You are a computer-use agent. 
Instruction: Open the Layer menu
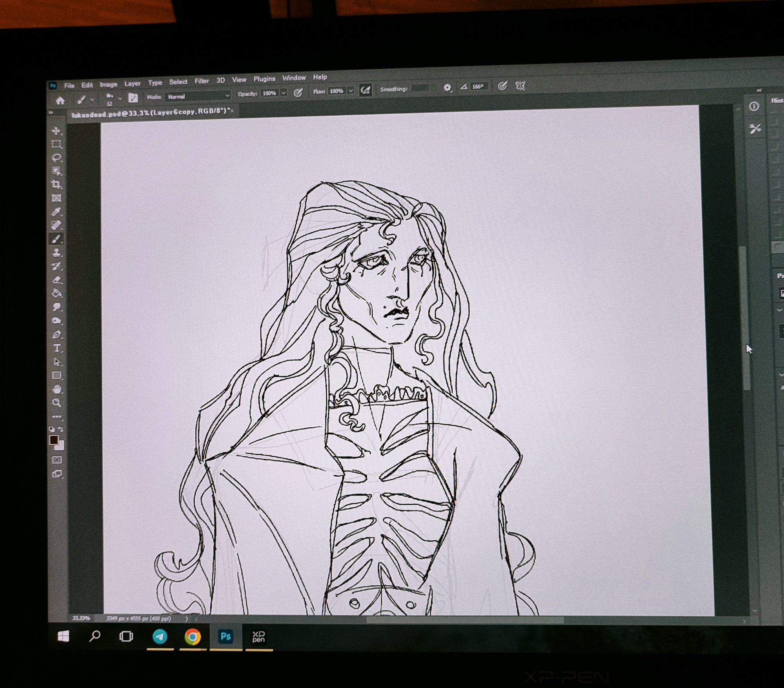[132, 84]
